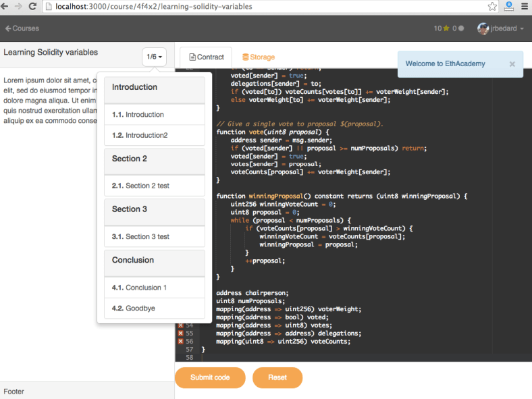532x399 pixels.
Task: Return to Courses via back link
Action: (x=22, y=28)
